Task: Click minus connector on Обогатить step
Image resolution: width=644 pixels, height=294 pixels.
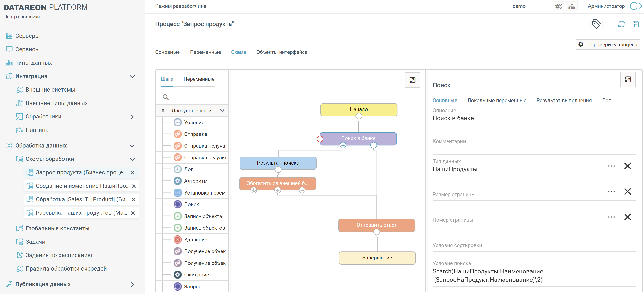Action: point(302,191)
